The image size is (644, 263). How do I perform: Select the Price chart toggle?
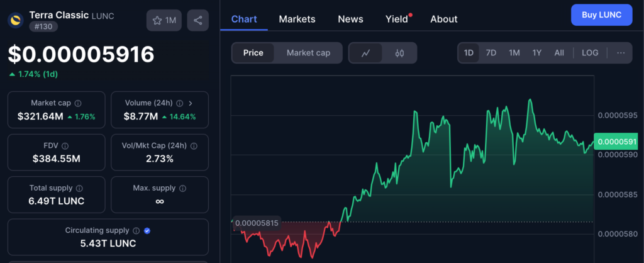pyautogui.click(x=253, y=53)
